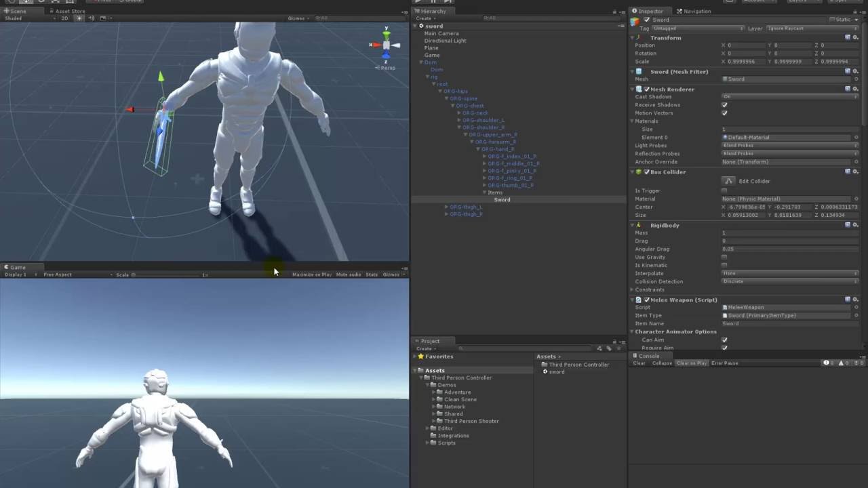Open the Layer dropdown showing Ignore Raycast
868x488 pixels.
811,28
